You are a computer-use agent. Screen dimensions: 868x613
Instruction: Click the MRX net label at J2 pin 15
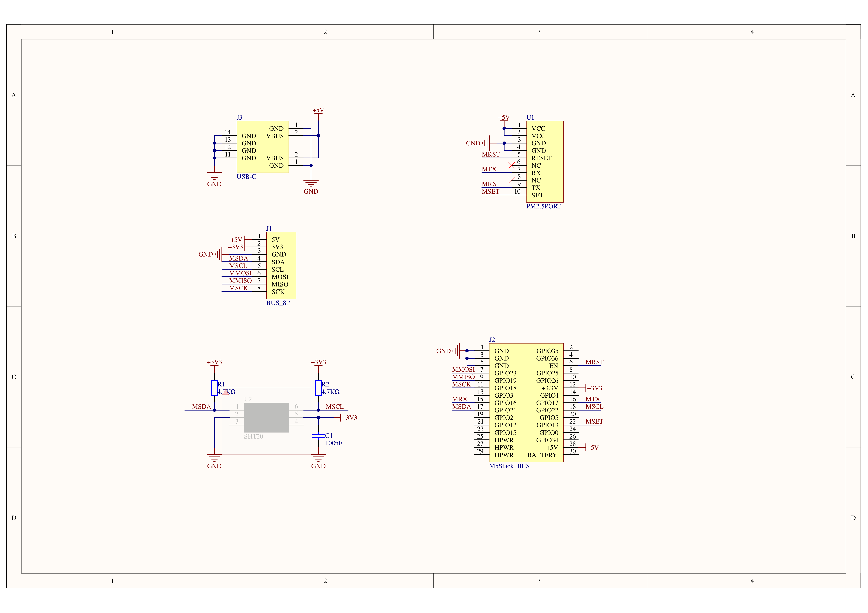click(x=459, y=399)
